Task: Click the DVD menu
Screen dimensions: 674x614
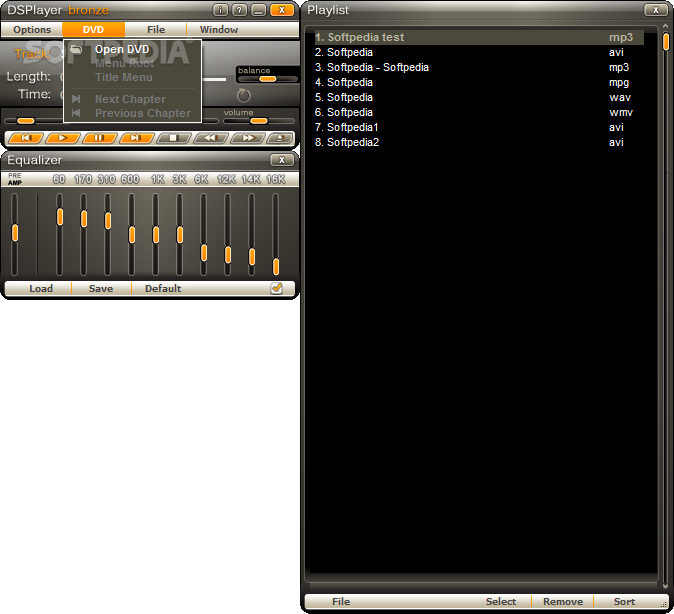Action: click(93, 30)
